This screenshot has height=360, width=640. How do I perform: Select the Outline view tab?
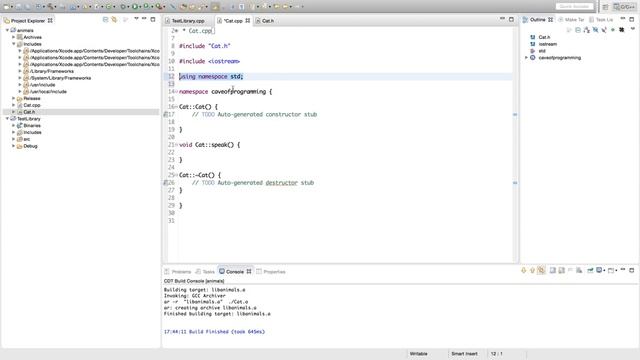coord(538,20)
